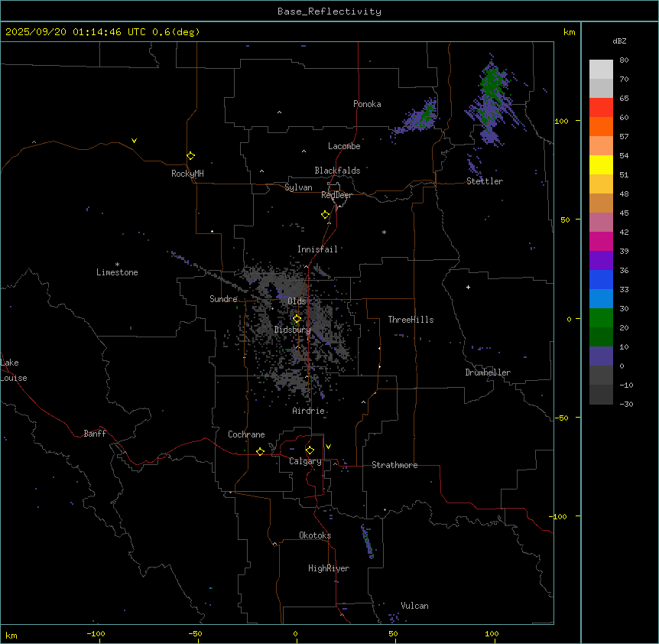Select the diamond marker below RedDeer label
659x644 pixels.
(x=325, y=215)
